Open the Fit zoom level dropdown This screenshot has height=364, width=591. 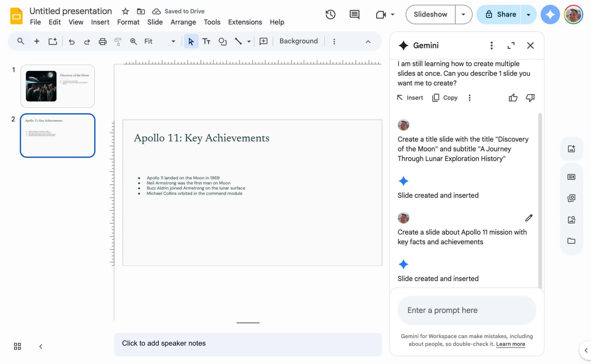pyautogui.click(x=160, y=41)
